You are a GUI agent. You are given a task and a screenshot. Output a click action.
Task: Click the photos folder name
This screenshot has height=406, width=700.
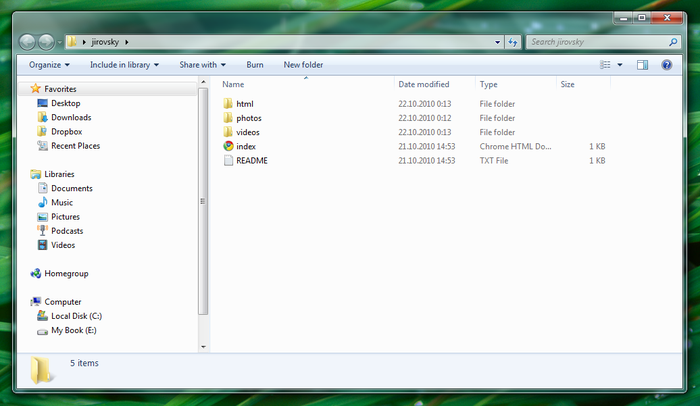point(249,118)
